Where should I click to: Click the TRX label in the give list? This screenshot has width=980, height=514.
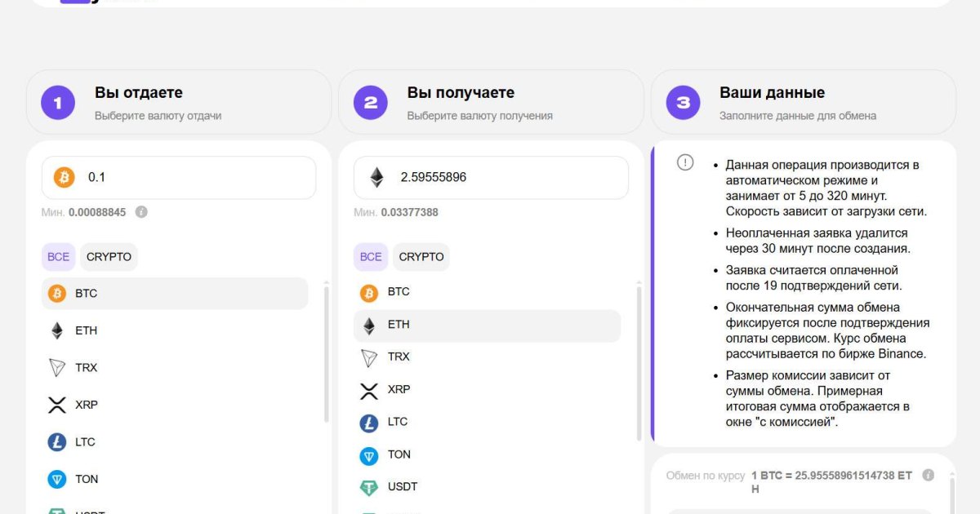(x=86, y=368)
